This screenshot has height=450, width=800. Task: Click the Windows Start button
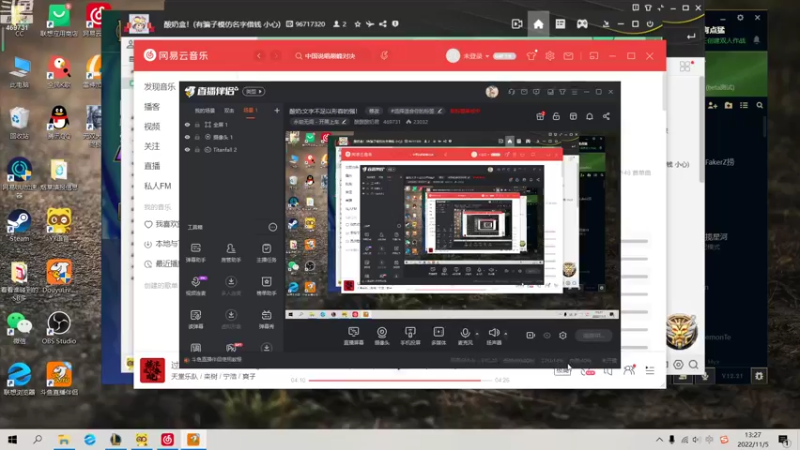(12, 439)
